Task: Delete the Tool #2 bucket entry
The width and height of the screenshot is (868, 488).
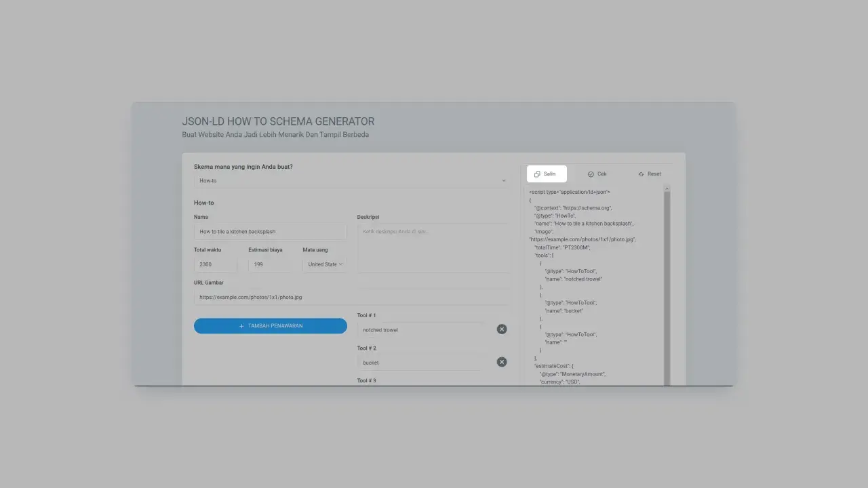Action: click(x=502, y=362)
